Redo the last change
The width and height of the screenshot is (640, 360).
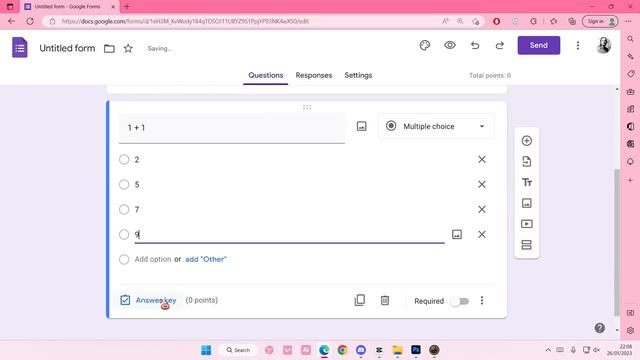(x=500, y=45)
